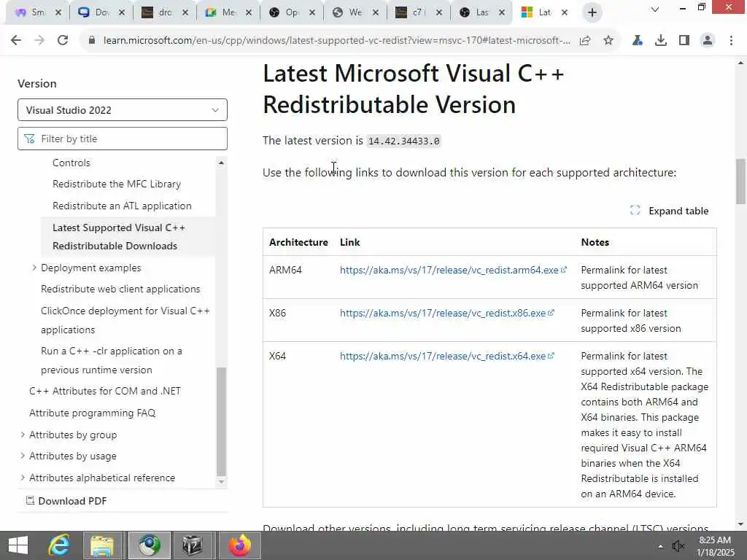Screen dimensions: 747x560
Task: Click the forward navigation arrow
Action: [39, 41]
